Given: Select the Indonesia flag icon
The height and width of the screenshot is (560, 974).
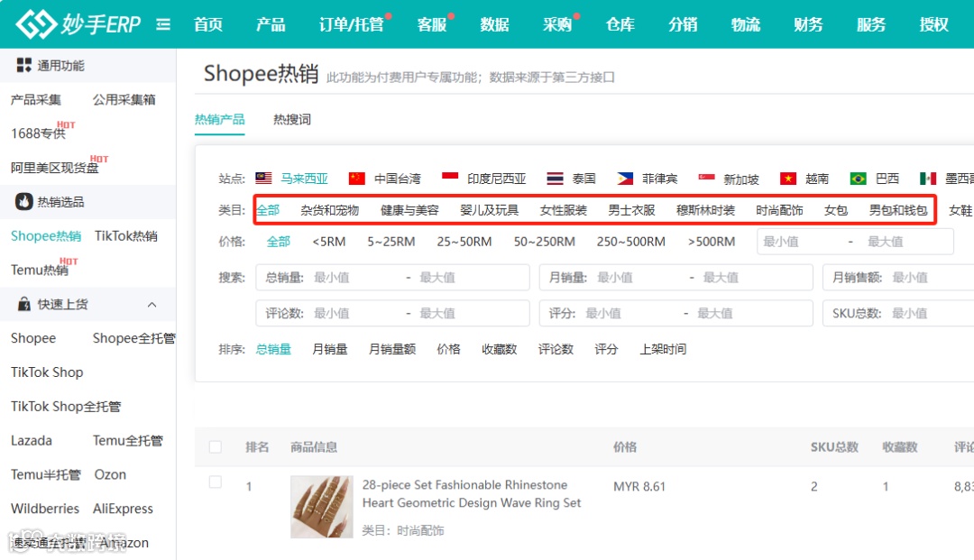Looking at the screenshot, I should (450, 179).
